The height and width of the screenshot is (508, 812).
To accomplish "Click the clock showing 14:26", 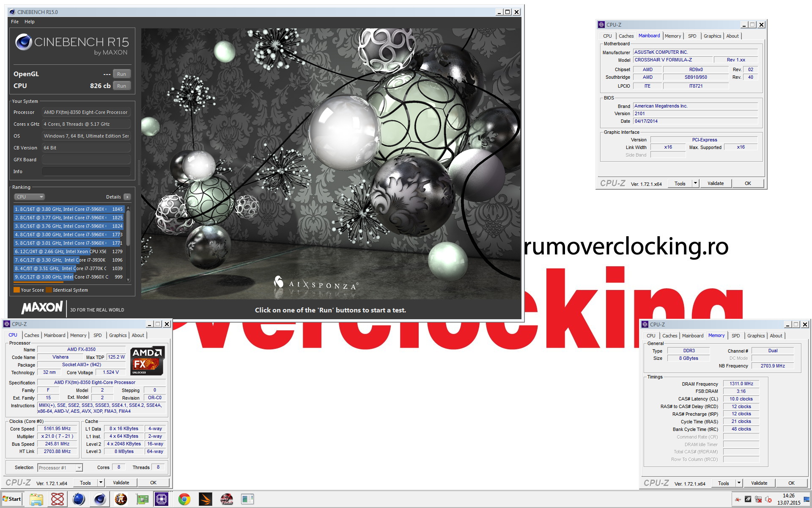I will click(788, 496).
